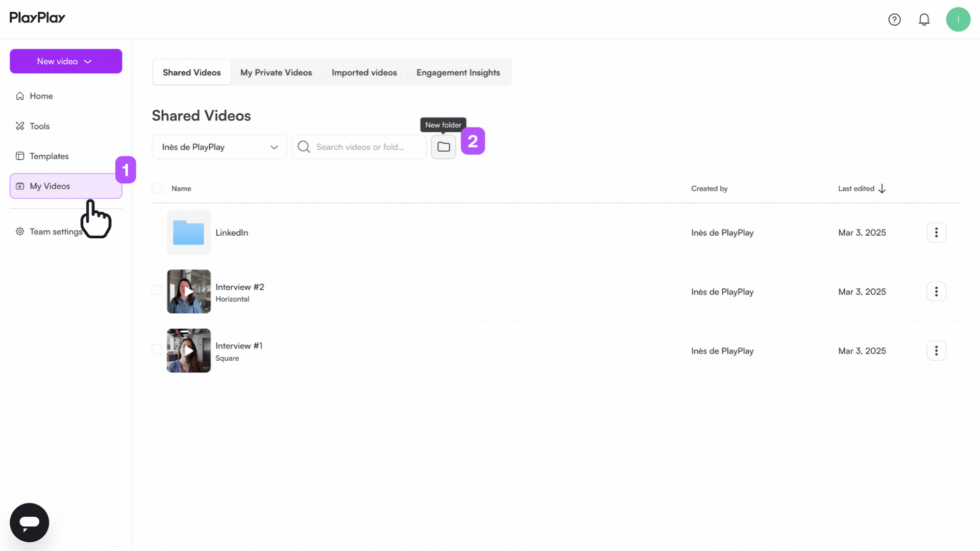Play the Interview #2 video thumbnail
Viewport: 980px width, 551px height.
[188, 292]
